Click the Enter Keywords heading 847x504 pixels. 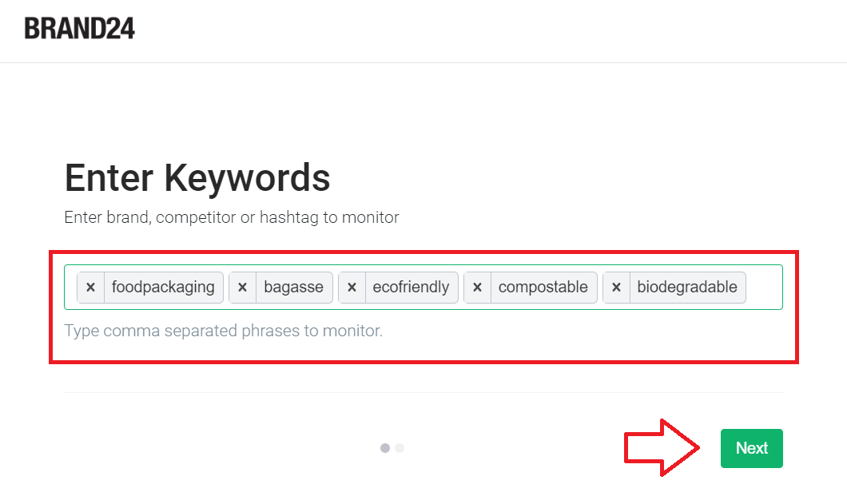[x=197, y=178]
